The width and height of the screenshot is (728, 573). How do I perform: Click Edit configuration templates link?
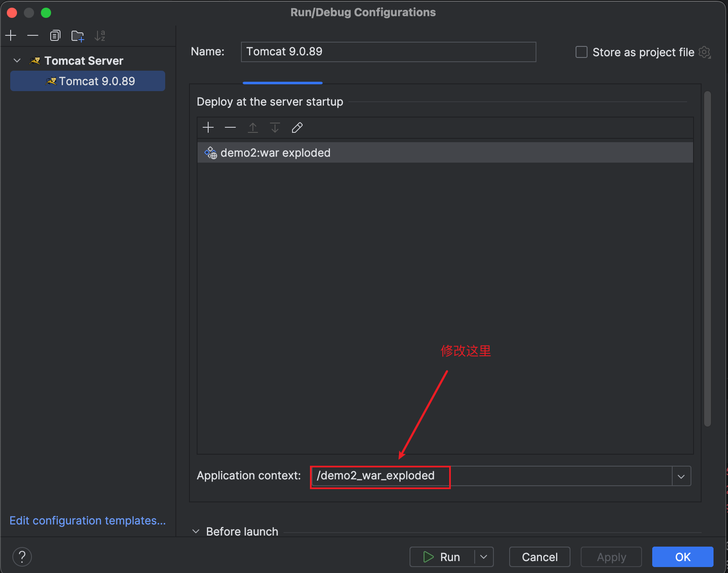pos(88,521)
